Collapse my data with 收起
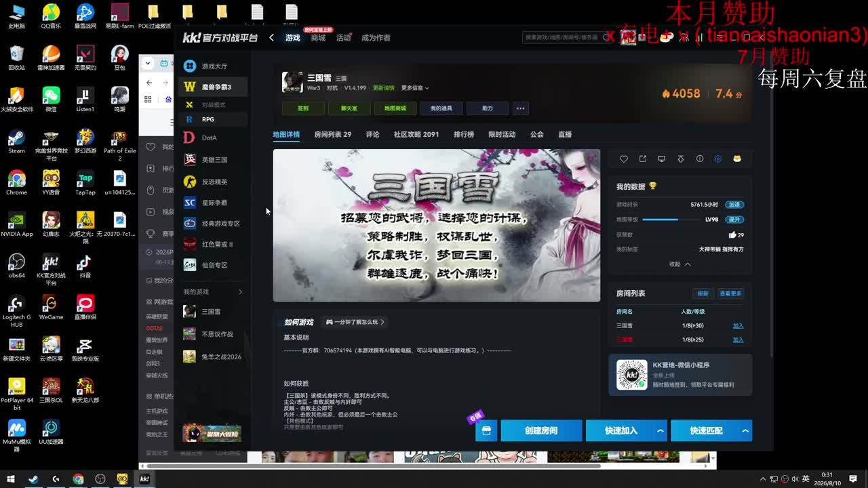The height and width of the screenshot is (488, 868). pyautogui.click(x=679, y=264)
